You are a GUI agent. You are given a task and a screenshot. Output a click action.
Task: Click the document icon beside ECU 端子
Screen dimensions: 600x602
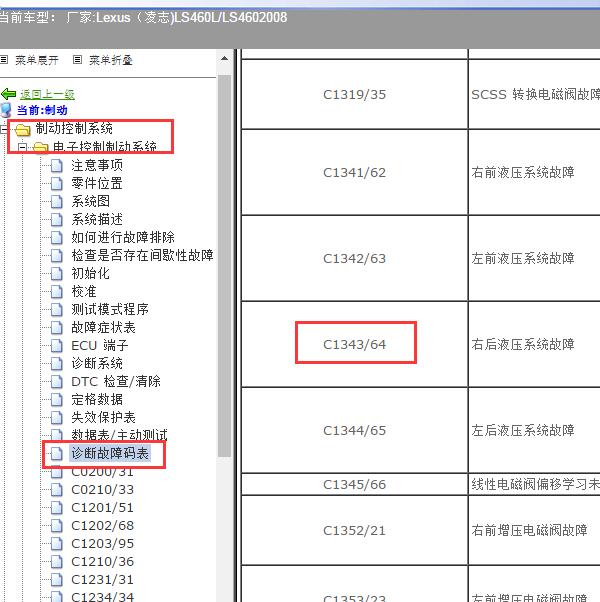click(x=57, y=346)
